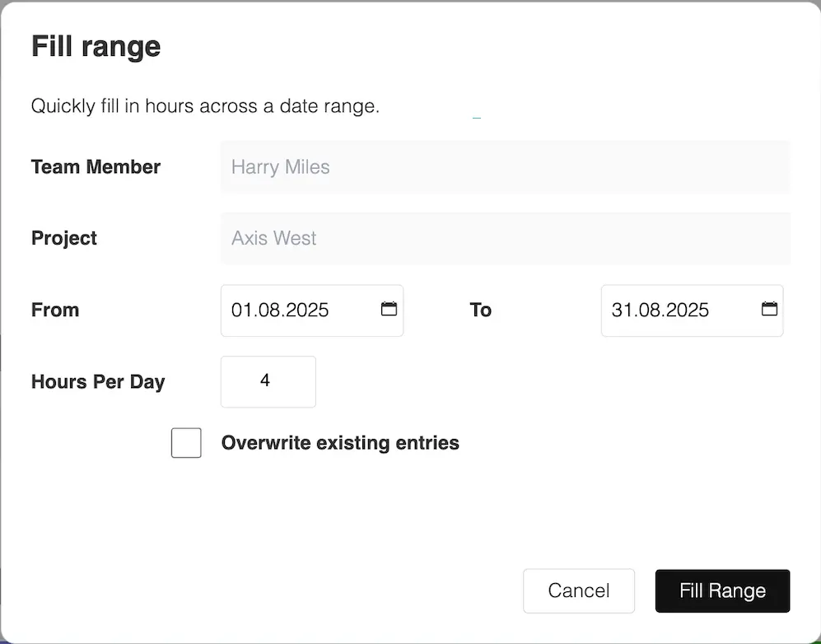Image resolution: width=821 pixels, height=644 pixels.
Task: Click the calendar icon beside 01.08.2025
Action: 389,310
